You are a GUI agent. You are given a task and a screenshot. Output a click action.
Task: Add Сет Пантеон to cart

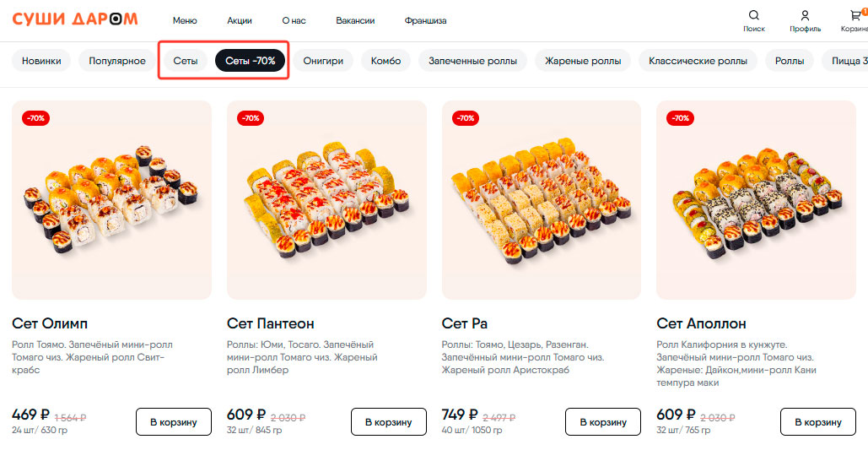pyautogui.click(x=388, y=421)
